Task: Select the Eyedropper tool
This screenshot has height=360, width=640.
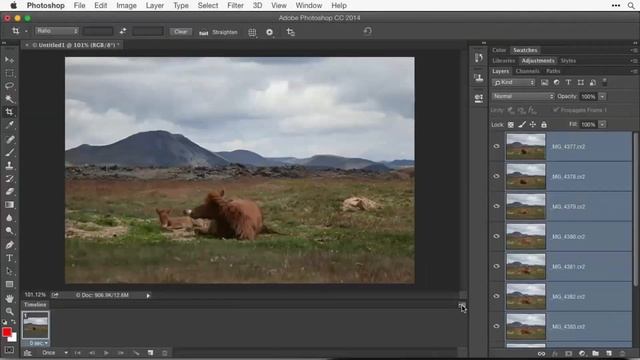Action: click(x=9, y=125)
